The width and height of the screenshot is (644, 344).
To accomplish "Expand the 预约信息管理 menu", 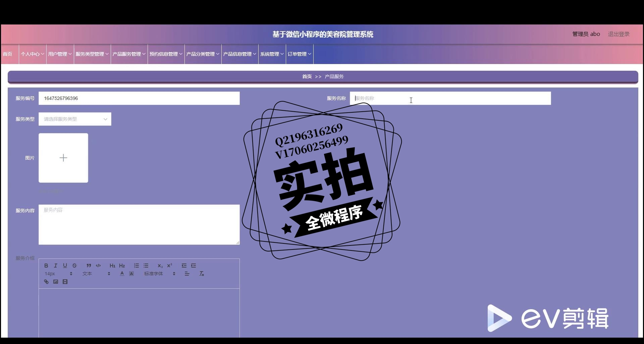I will coord(166,54).
